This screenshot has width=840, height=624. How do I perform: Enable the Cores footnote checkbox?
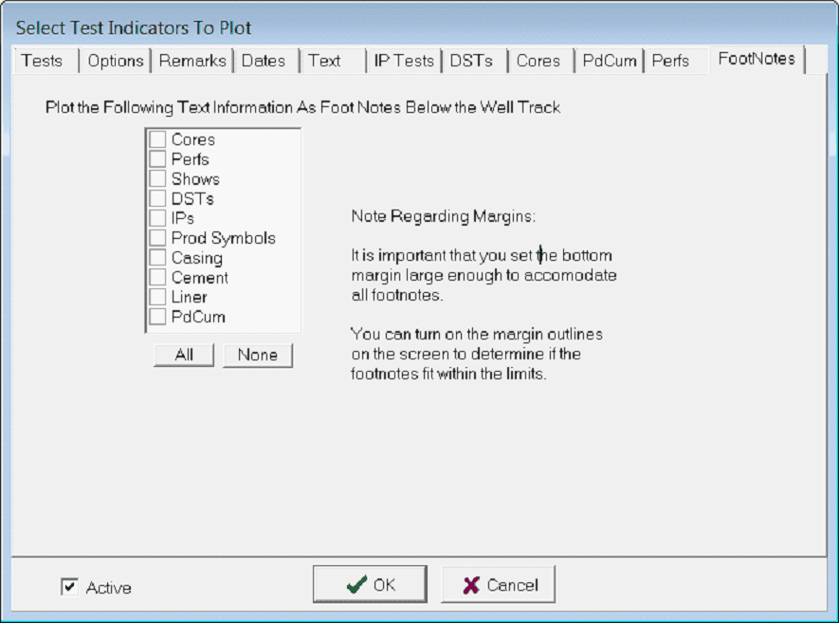[x=157, y=139]
